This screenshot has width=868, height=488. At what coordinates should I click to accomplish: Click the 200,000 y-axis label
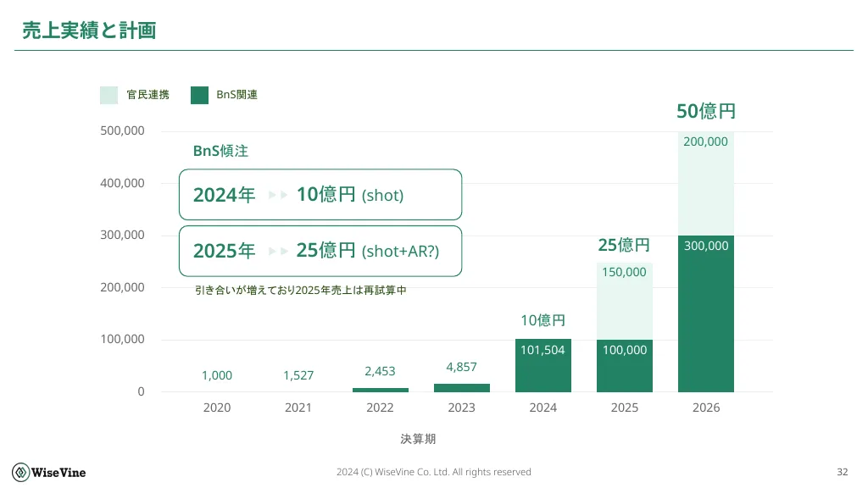(x=122, y=287)
